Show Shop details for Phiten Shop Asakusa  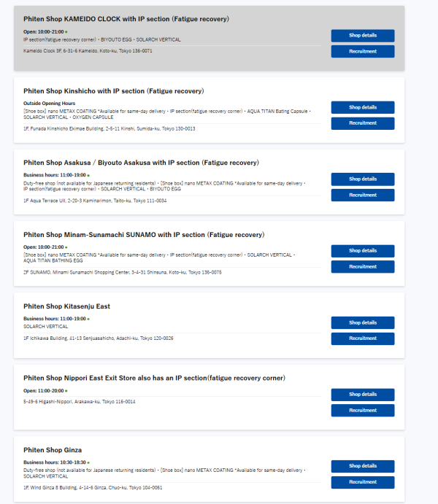click(362, 179)
